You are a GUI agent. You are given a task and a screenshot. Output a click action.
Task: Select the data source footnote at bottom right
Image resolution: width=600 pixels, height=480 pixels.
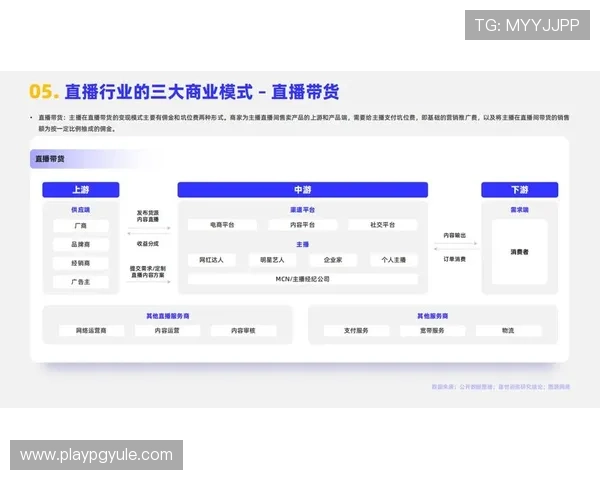(501, 387)
